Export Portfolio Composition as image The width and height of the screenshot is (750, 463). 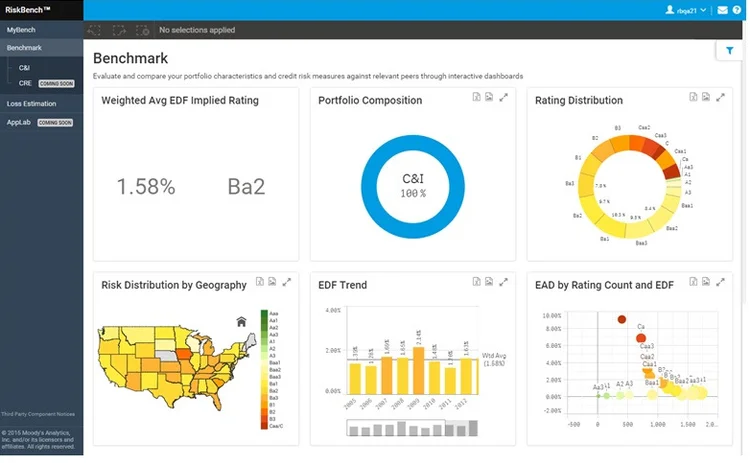tap(489, 97)
